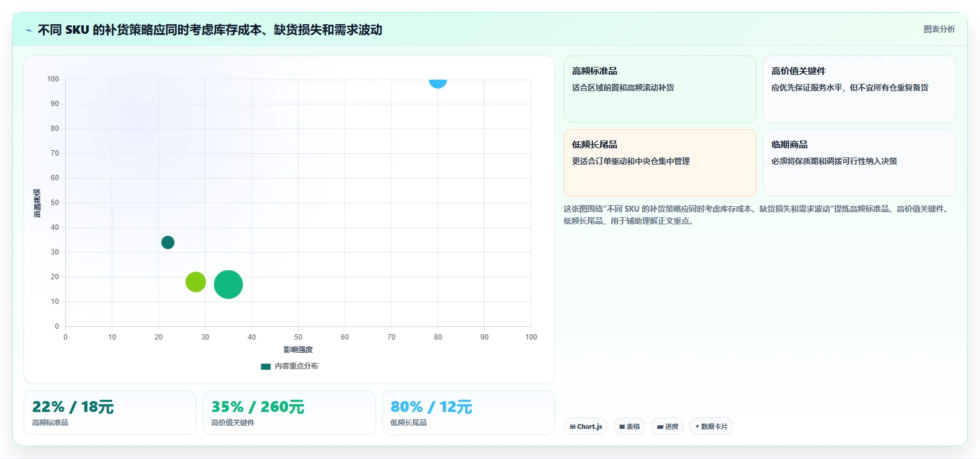980x459 pixels.
Task: Click the header title 不同 SKU 的补货策略
Action: coord(210,30)
